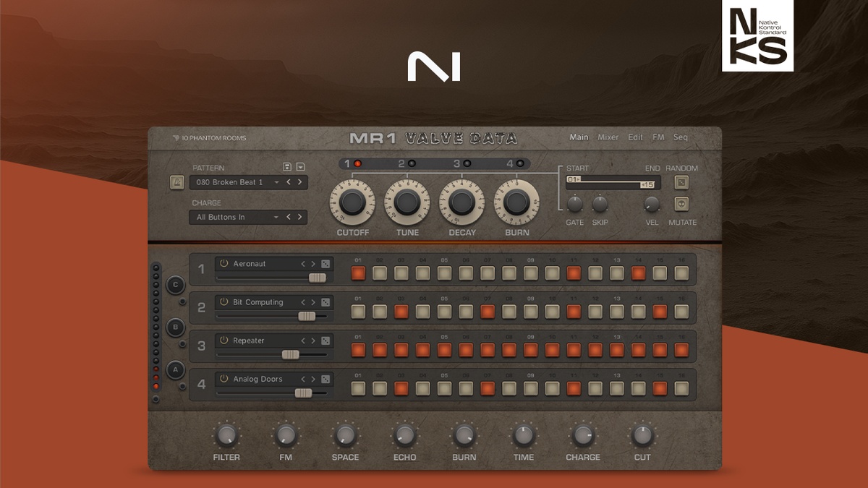The height and width of the screenshot is (488, 868).
Task: Switch to the Mixer tab
Action: click(608, 137)
